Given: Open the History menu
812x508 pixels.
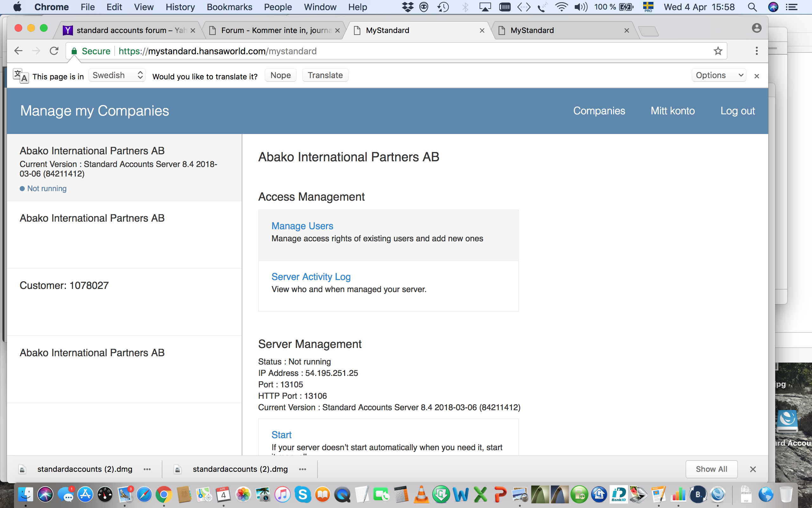Looking at the screenshot, I should tap(180, 7).
